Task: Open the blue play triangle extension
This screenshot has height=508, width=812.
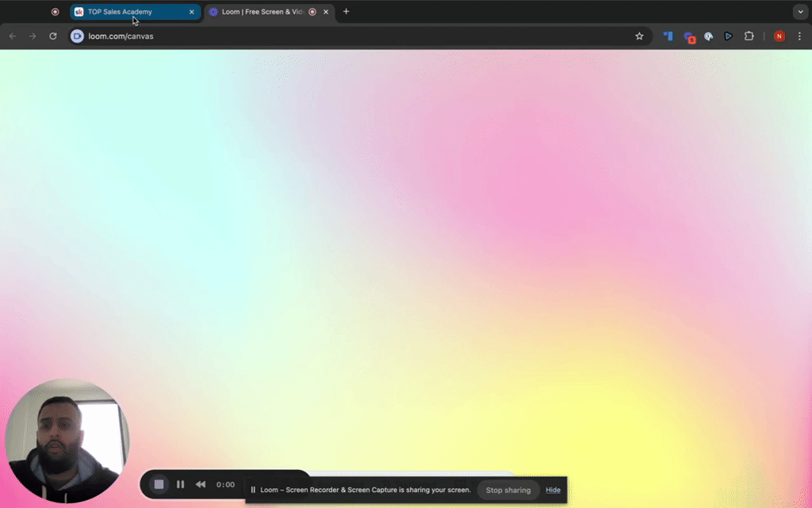Action: click(728, 36)
